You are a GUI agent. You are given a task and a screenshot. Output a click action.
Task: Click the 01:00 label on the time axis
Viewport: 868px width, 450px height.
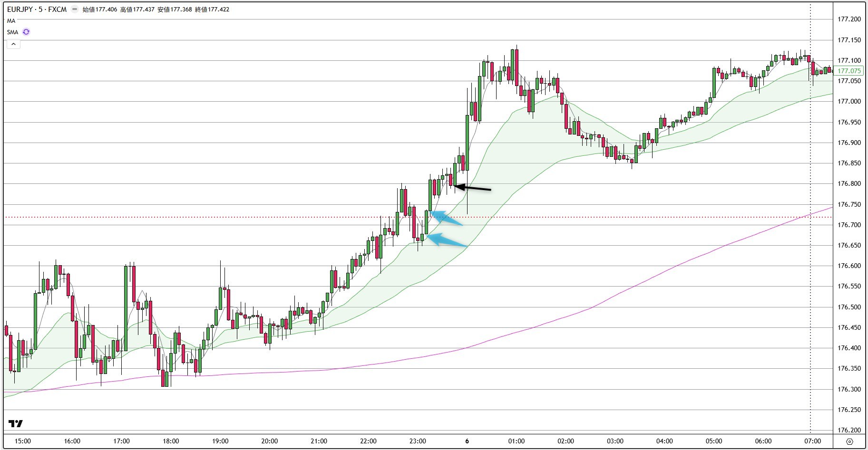516,441
